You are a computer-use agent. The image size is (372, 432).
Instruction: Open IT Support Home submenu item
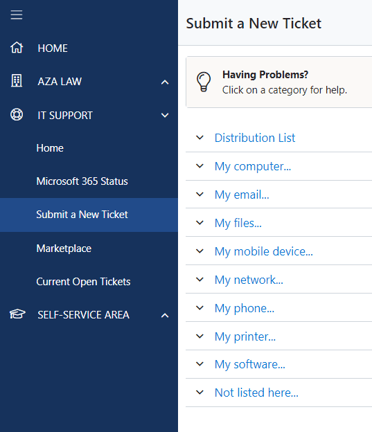click(50, 148)
